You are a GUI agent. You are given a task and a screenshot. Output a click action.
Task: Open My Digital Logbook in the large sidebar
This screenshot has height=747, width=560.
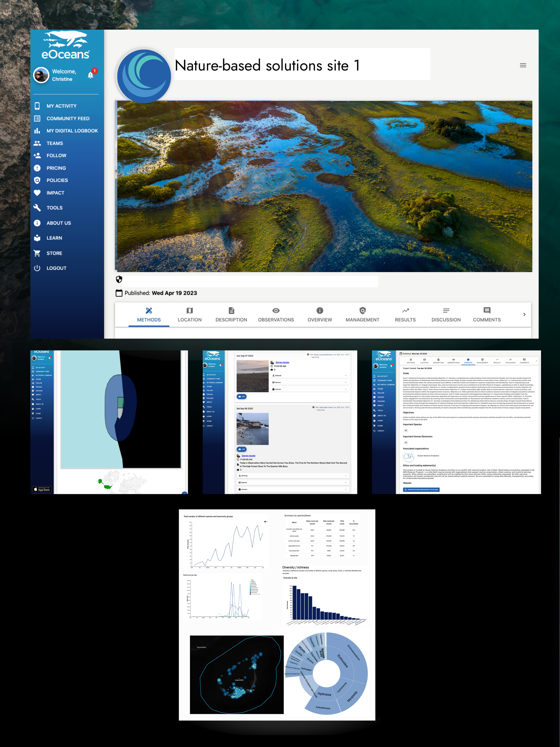tap(72, 131)
